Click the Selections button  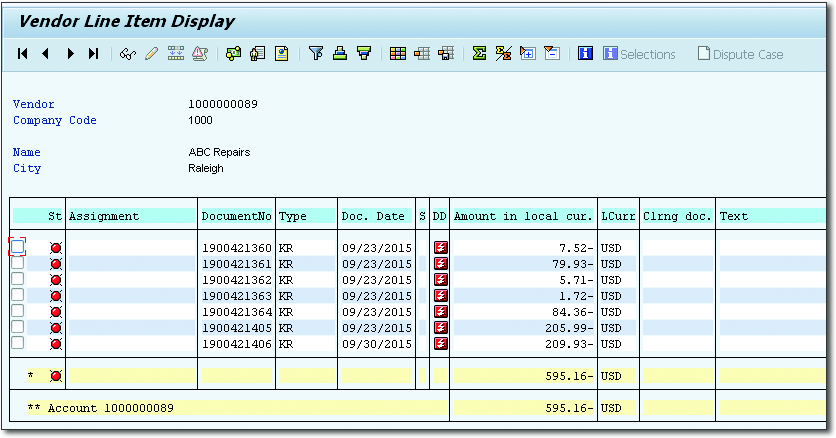[639, 54]
